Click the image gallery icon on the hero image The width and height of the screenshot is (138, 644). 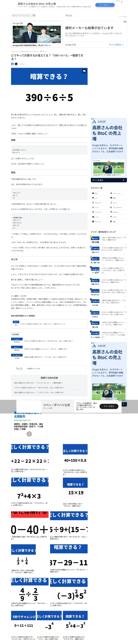click(84, 71)
